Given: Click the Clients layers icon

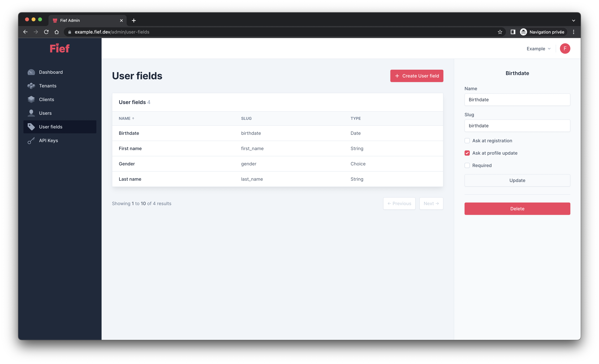Looking at the screenshot, I should tap(31, 99).
